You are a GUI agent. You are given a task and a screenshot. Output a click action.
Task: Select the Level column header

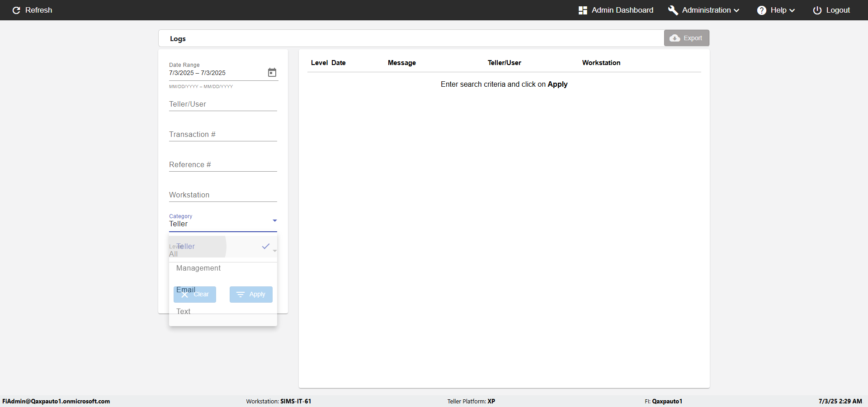[319, 63]
